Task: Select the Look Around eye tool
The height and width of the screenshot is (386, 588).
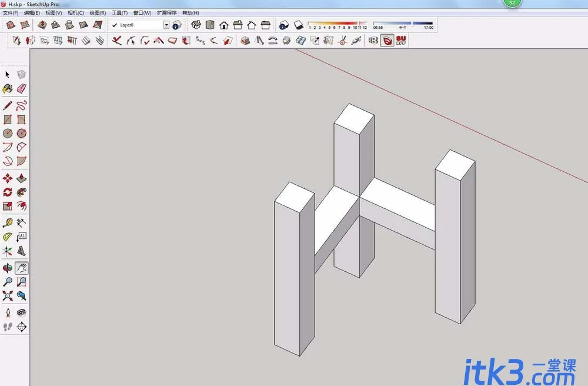Action: click(x=21, y=312)
